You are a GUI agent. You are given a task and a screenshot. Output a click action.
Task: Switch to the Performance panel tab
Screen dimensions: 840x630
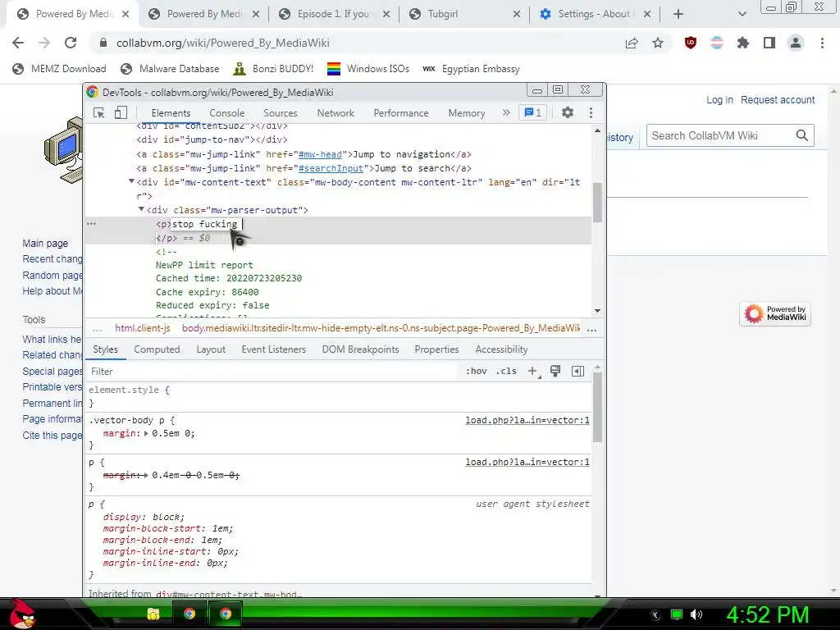401,113
